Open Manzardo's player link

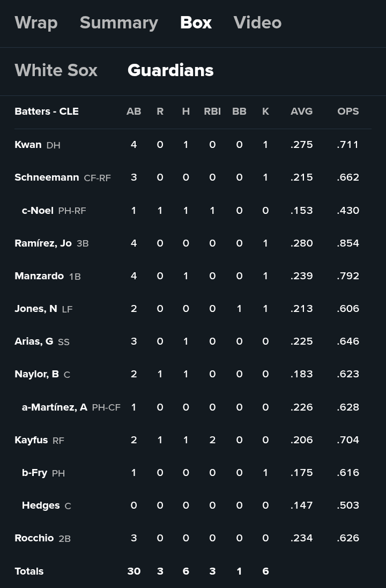pyautogui.click(x=39, y=276)
